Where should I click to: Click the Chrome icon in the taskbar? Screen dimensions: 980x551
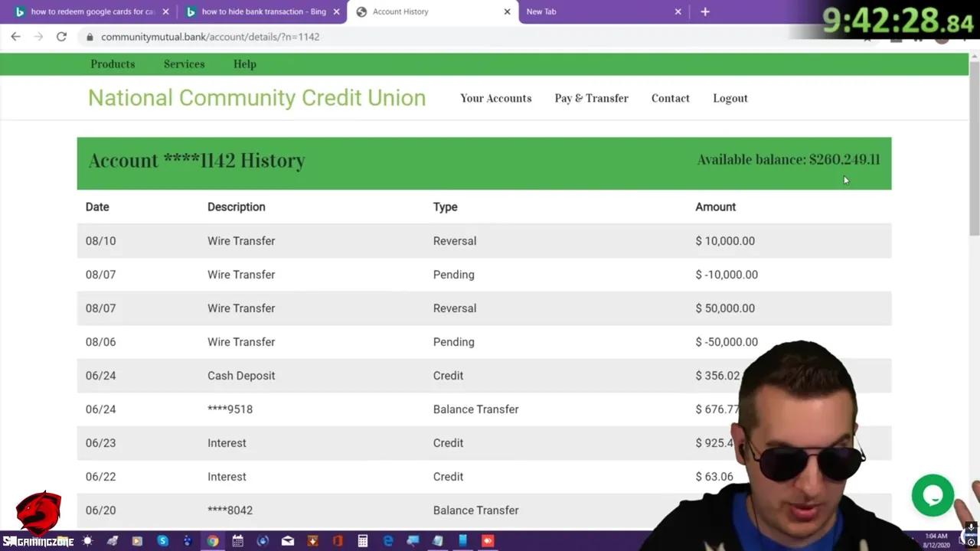(x=213, y=541)
